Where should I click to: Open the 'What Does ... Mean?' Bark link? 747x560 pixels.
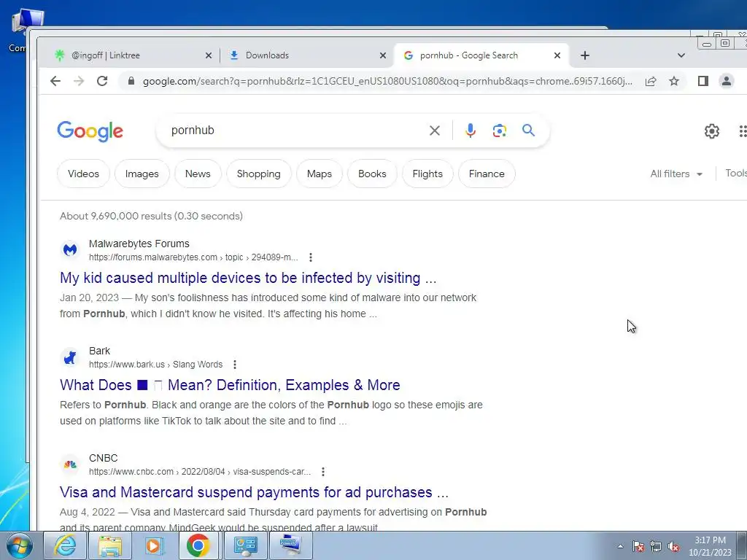pos(230,385)
